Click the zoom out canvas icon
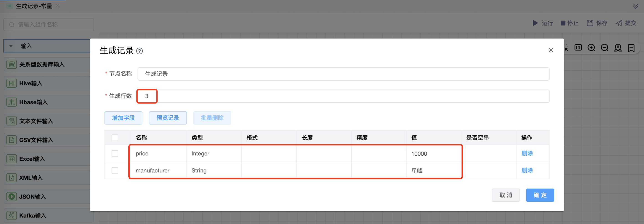This screenshot has height=224, width=644. [605, 48]
